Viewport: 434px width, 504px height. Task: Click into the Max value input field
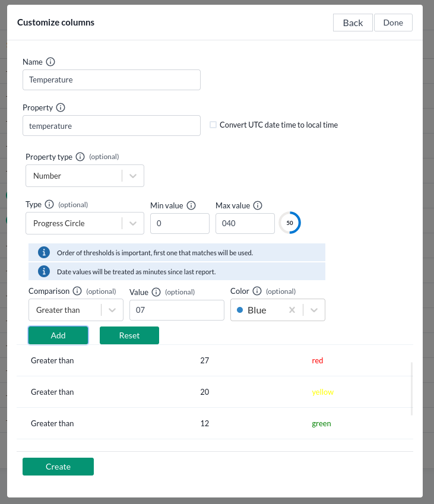(245, 223)
